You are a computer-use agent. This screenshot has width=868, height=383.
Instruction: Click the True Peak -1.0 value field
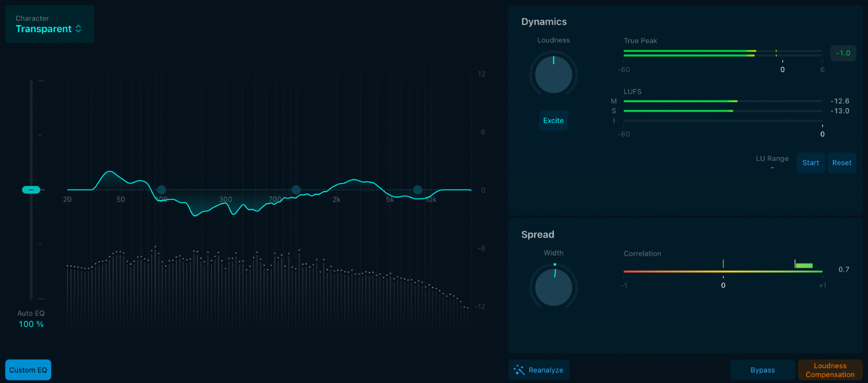point(843,53)
